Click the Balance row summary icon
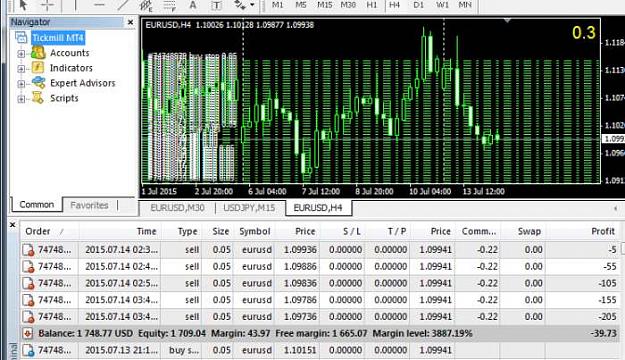 point(28,333)
